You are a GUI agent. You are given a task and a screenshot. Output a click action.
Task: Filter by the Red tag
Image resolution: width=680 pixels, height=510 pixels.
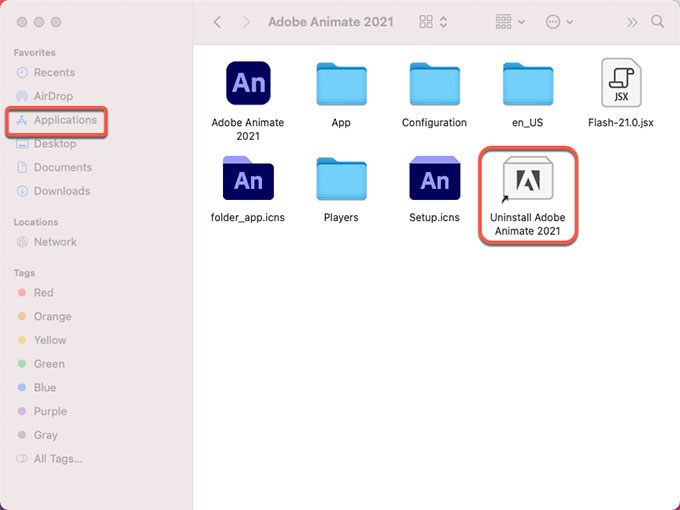35,293
